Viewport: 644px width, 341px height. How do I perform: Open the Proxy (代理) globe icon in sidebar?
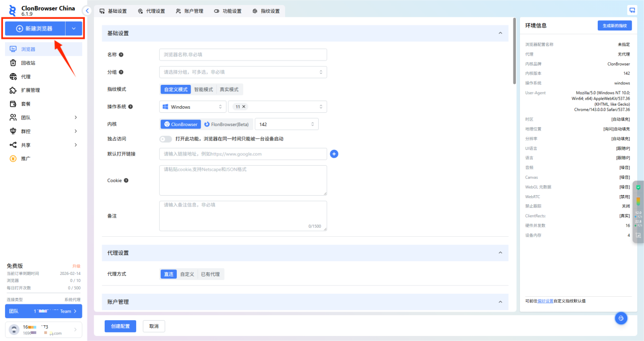coord(13,77)
